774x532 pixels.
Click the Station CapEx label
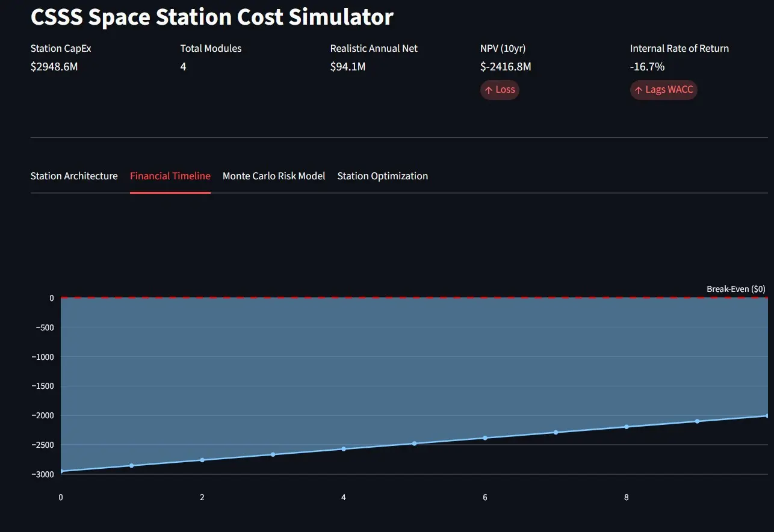pyautogui.click(x=61, y=48)
